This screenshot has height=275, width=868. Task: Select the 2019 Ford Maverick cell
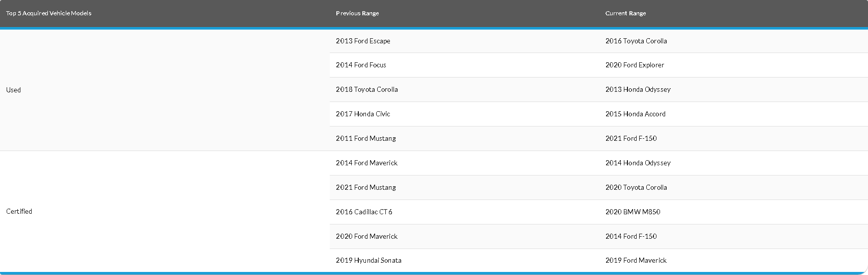[x=636, y=260]
